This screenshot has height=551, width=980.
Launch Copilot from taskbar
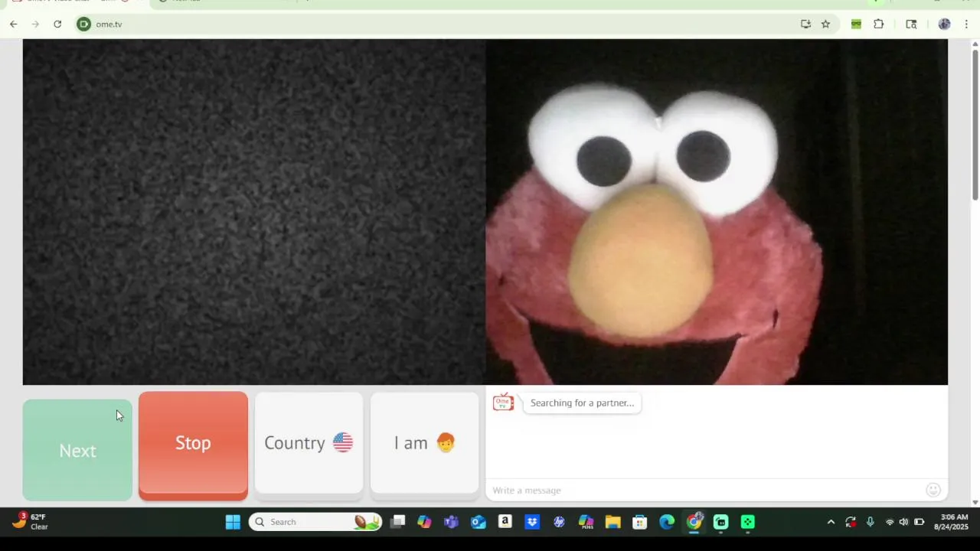tap(424, 522)
